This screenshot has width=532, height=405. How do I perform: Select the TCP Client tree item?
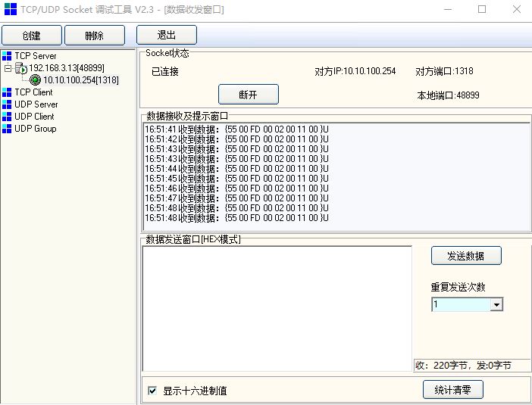pyautogui.click(x=33, y=92)
